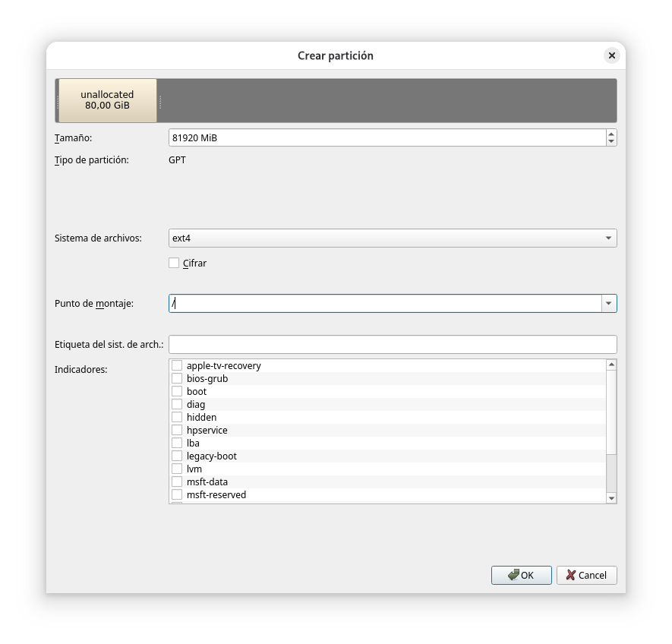Increase partition size with up arrow
The image size is (672, 644).
[x=611, y=134]
